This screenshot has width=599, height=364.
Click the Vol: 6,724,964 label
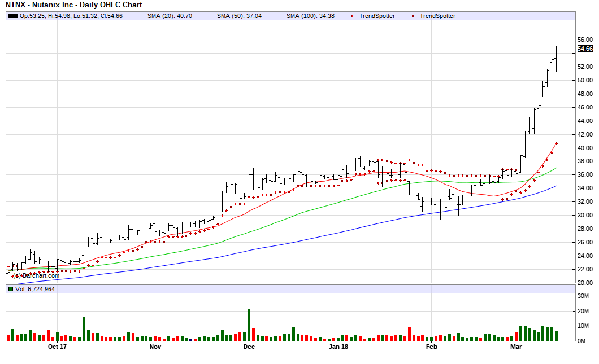click(x=35, y=289)
